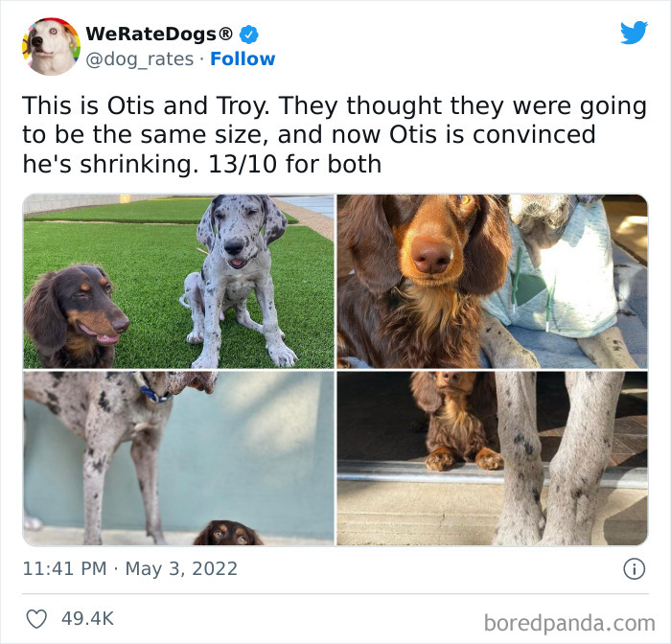Open photo of Great Dane above dachshund
The height and width of the screenshot is (644, 671).
178,458
